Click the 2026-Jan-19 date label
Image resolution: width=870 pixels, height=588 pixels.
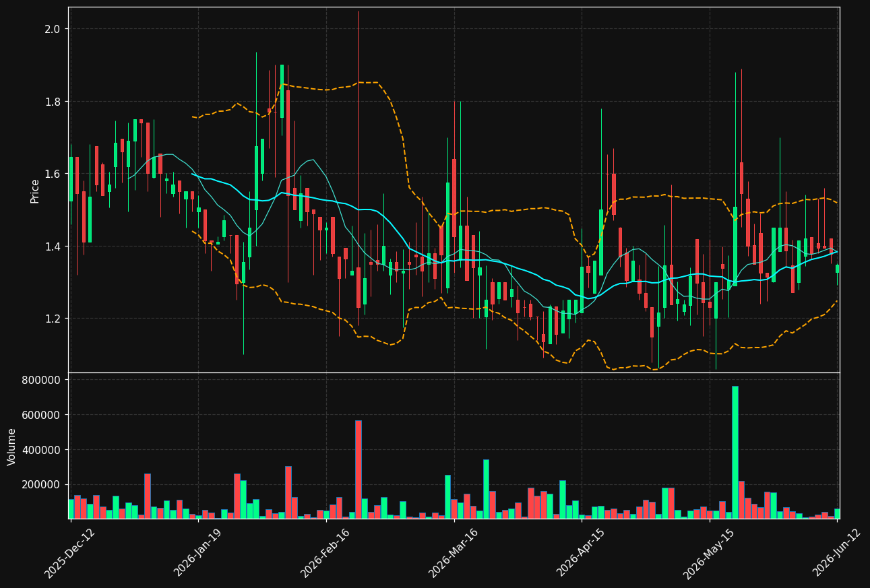pyautogui.click(x=198, y=553)
